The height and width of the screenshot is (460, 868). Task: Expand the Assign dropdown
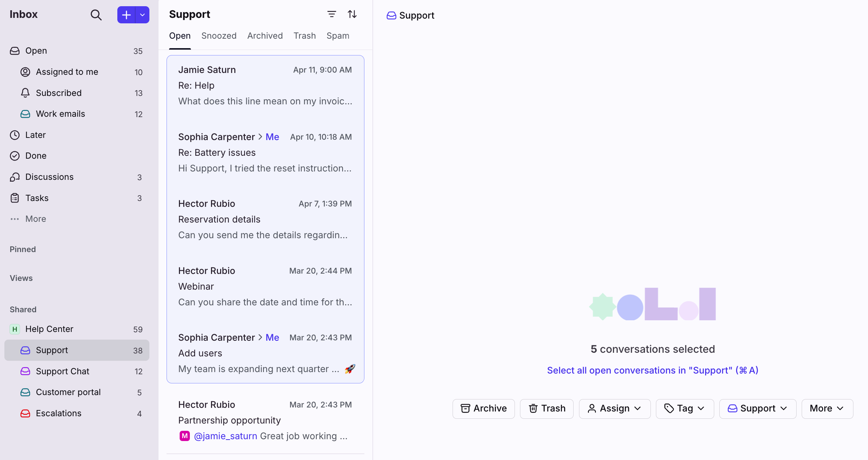[614, 409]
